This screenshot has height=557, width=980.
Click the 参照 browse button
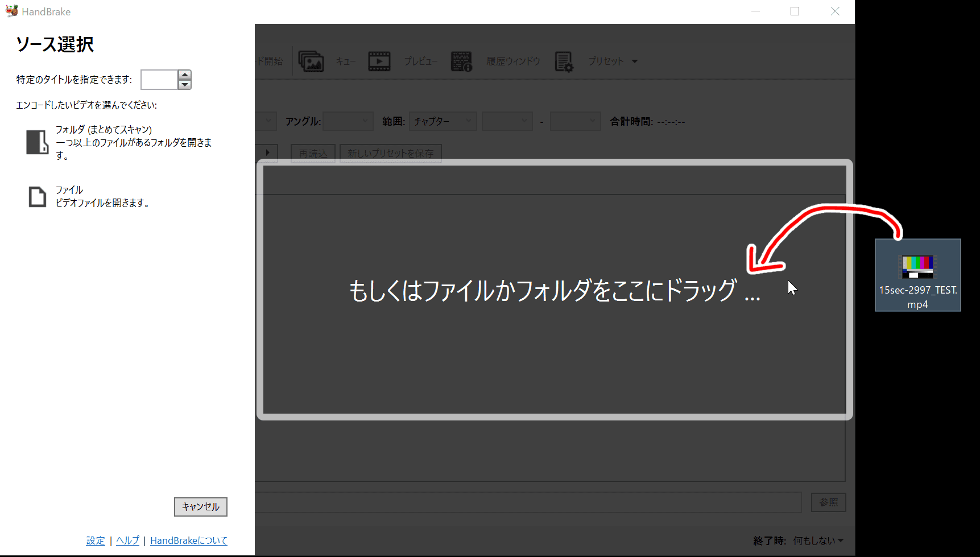coord(828,502)
